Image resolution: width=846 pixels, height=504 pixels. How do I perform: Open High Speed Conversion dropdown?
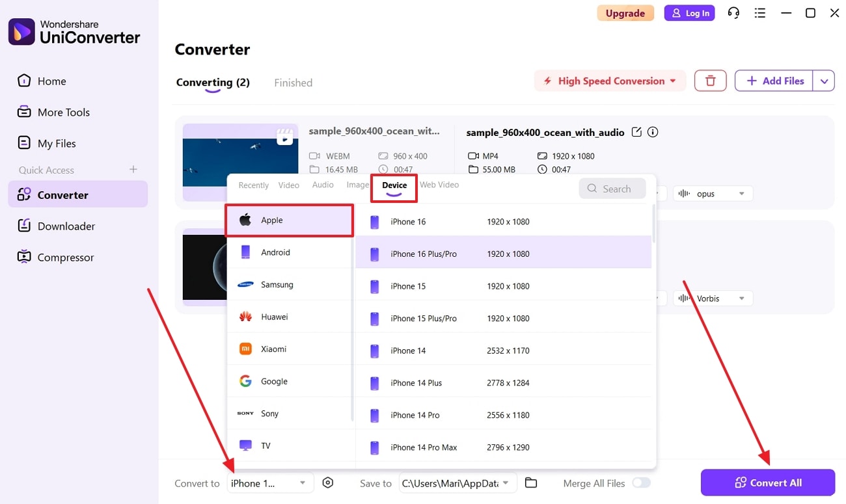click(610, 81)
